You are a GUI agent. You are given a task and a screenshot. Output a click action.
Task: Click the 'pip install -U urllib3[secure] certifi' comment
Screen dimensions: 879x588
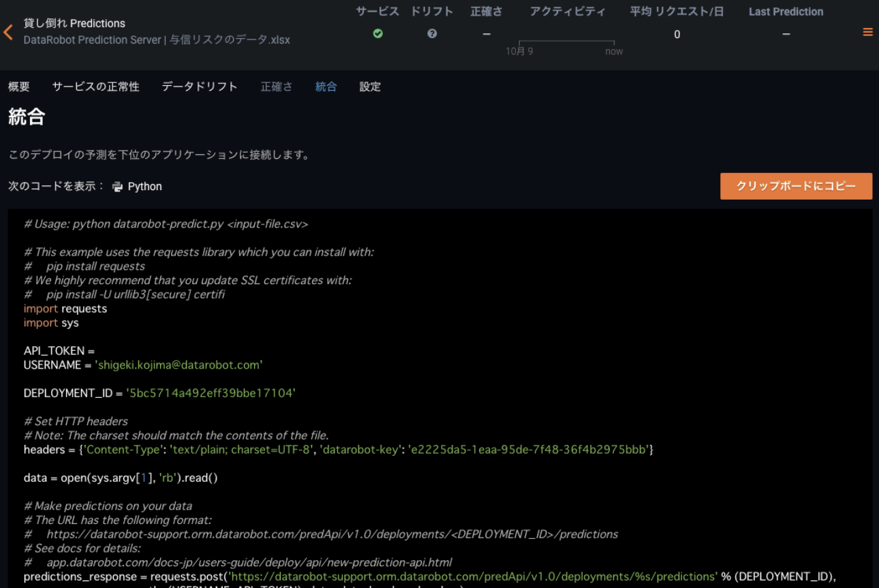pyautogui.click(x=124, y=294)
